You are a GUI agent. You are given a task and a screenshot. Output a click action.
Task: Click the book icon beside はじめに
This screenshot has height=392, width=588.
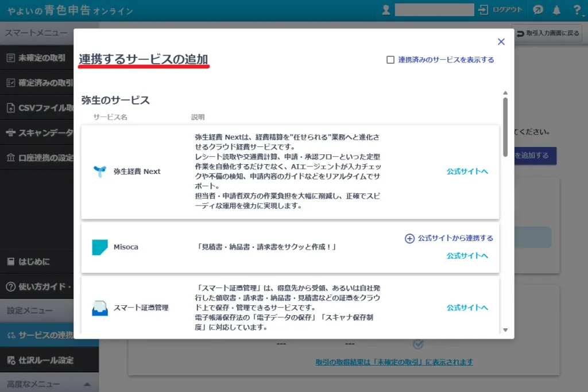pos(11,262)
